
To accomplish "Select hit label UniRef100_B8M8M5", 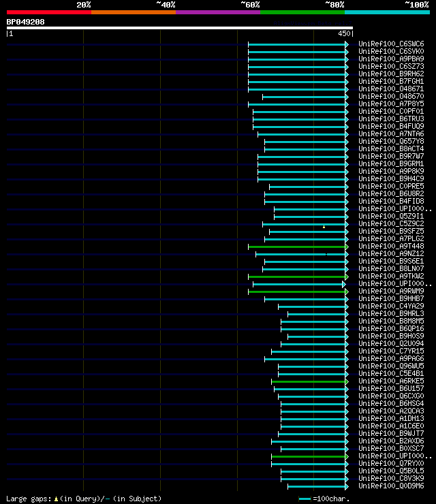I will [x=391, y=321].
